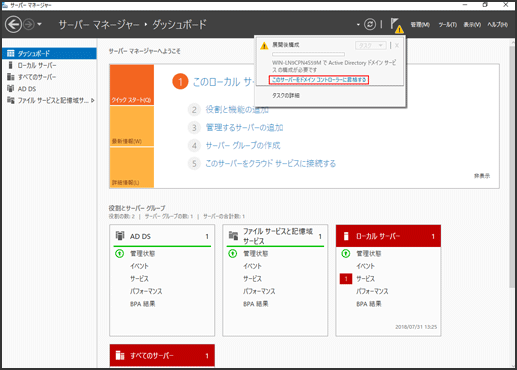Click promote server to domain controller link

(x=319, y=80)
